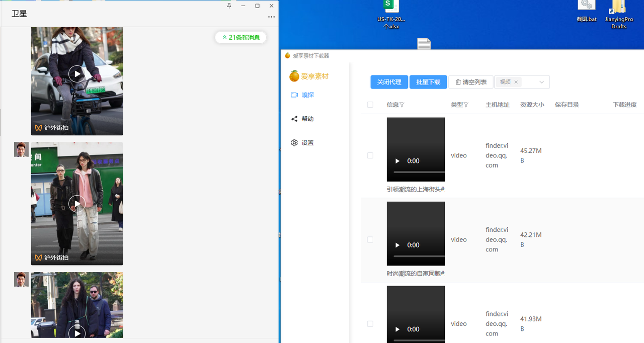644x343 pixels.
Task: Click the 批量下载 button
Action: pyautogui.click(x=428, y=82)
